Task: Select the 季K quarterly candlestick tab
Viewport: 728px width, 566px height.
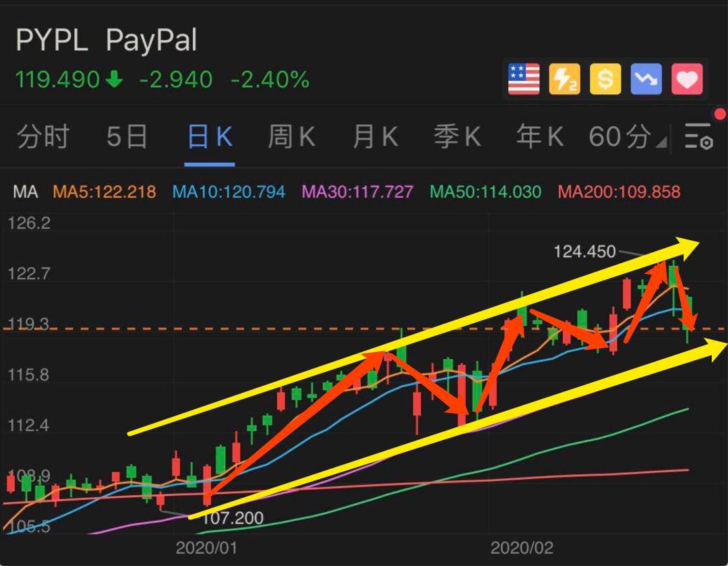Action: 457,137
